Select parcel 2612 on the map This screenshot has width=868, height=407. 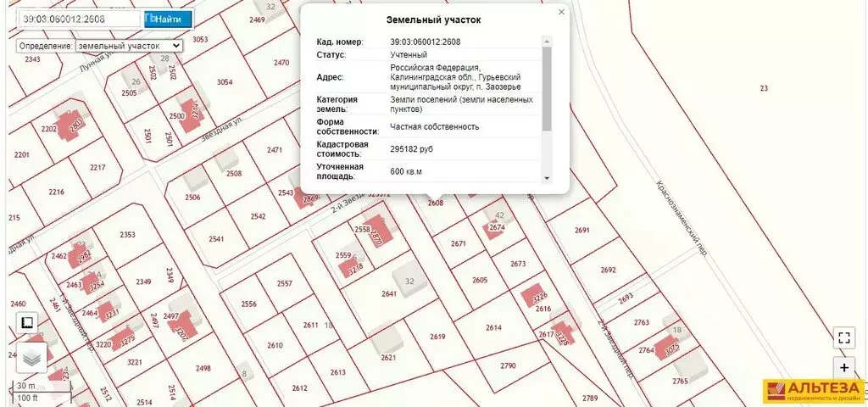point(299,388)
